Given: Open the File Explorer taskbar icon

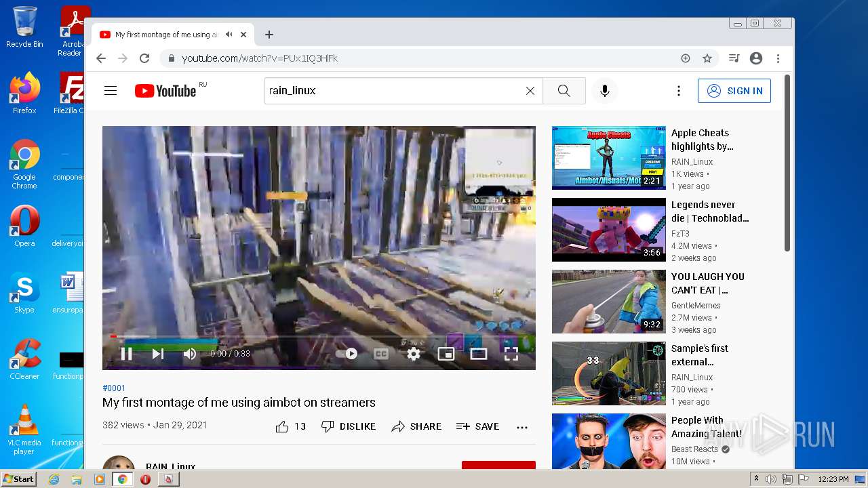Looking at the screenshot, I should click(x=77, y=479).
